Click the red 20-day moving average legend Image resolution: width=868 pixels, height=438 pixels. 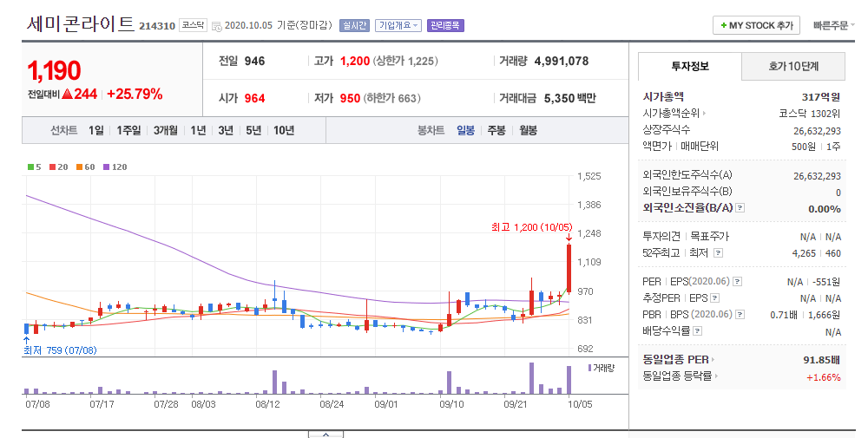coord(59,167)
